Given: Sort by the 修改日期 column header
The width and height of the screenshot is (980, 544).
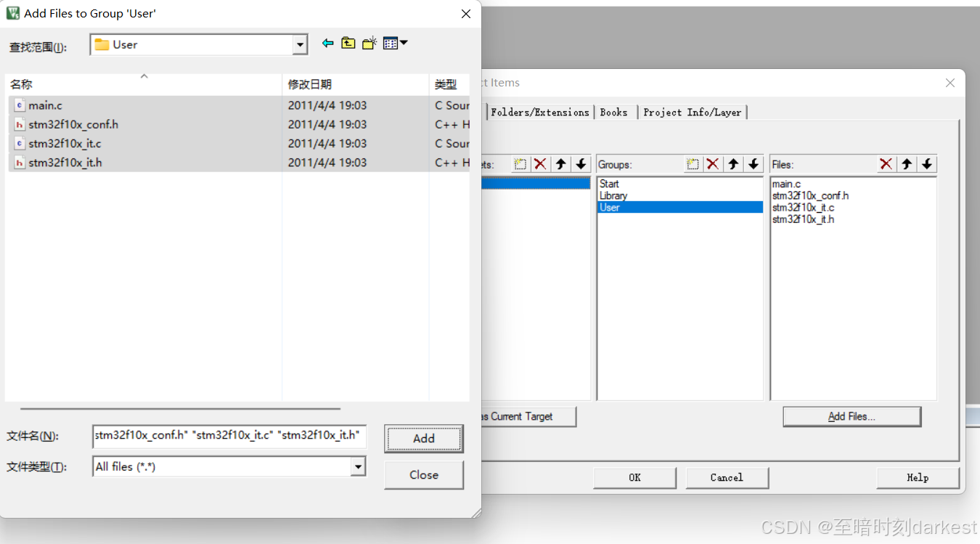Looking at the screenshot, I should [x=356, y=84].
